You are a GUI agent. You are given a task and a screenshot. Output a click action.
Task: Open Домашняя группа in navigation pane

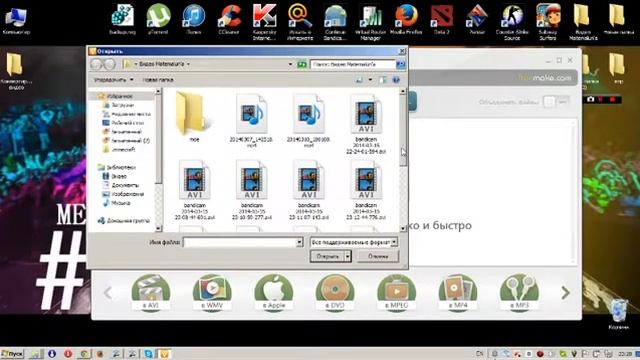point(124,221)
